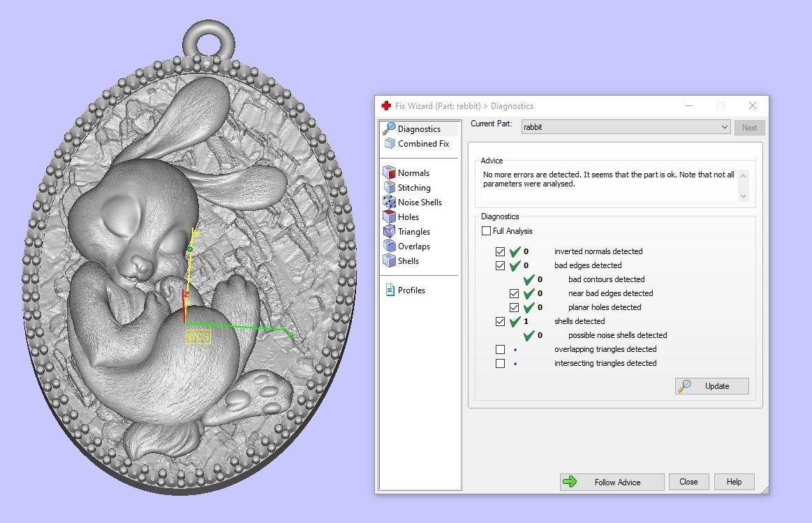Enable intersecting triangles detected checkbox
812x523 pixels.
pos(500,364)
